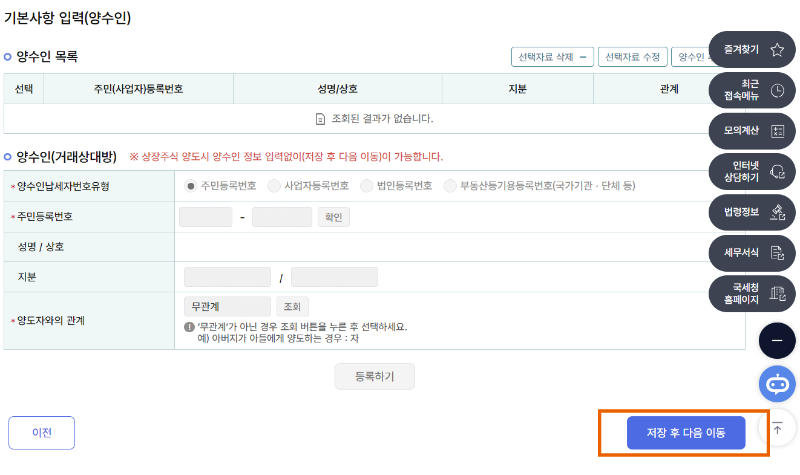Focus the second 주민등록번호 input box

[x=282, y=217]
